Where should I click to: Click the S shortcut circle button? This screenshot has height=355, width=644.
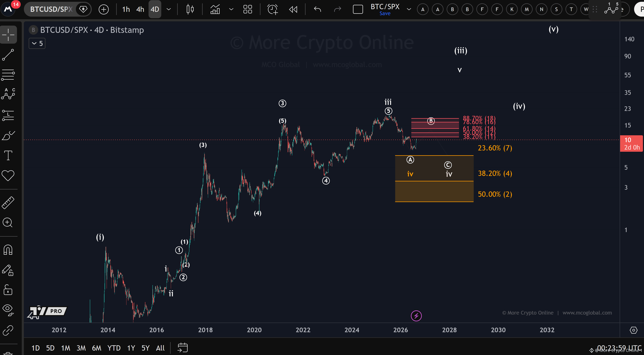(556, 10)
